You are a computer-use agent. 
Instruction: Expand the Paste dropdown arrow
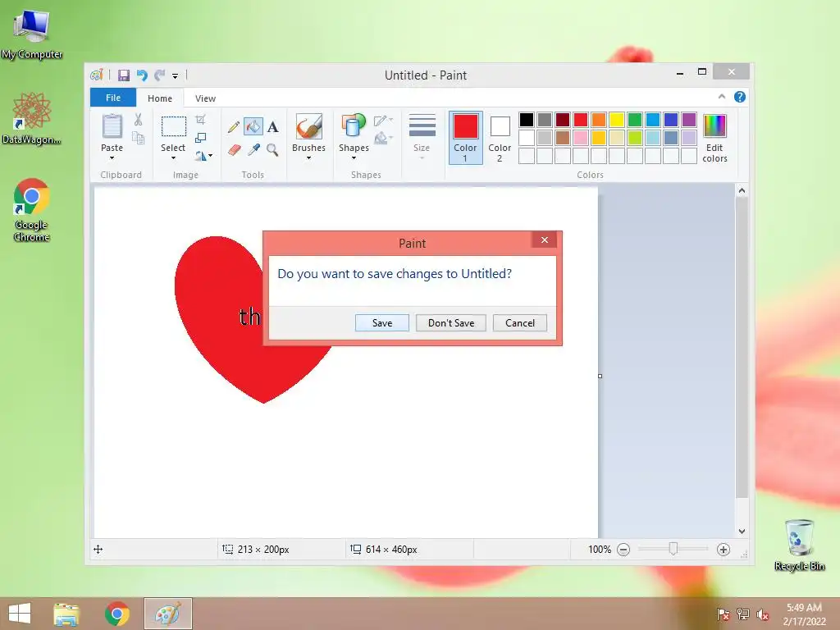pos(112,158)
